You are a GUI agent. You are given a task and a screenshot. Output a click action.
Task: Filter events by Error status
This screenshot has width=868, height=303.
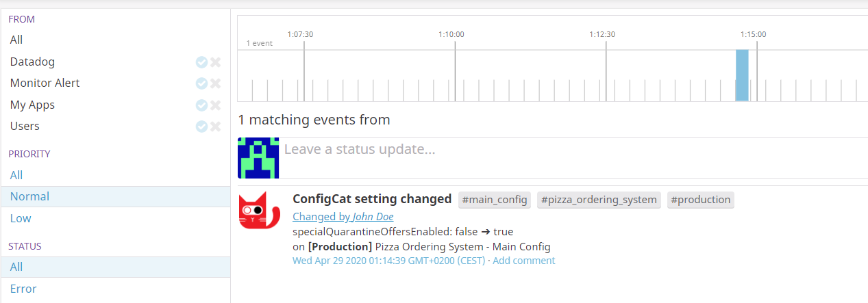click(x=23, y=289)
